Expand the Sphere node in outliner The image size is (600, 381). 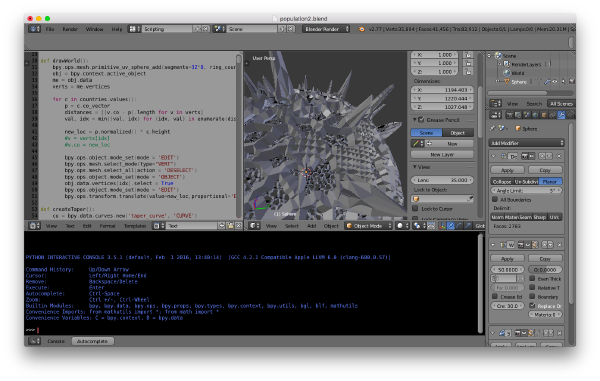tap(497, 81)
